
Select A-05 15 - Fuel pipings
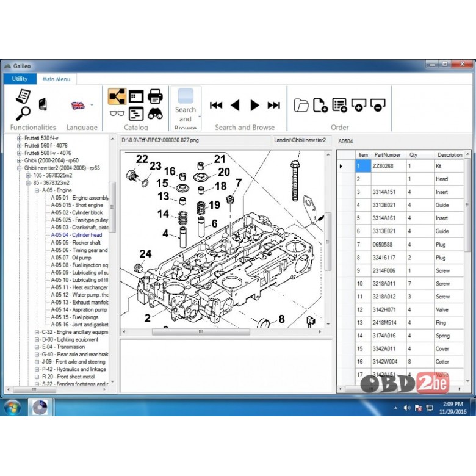pyautogui.click(x=74, y=317)
